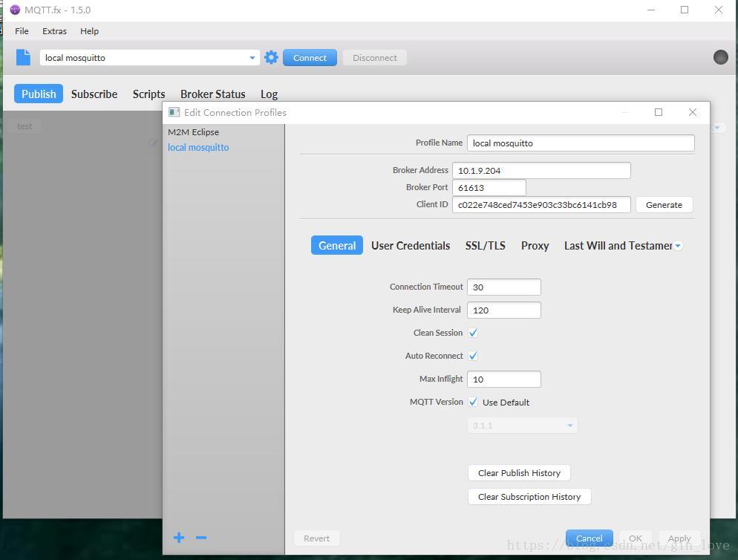Click the connection status indicator circle

[x=719, y=57]
